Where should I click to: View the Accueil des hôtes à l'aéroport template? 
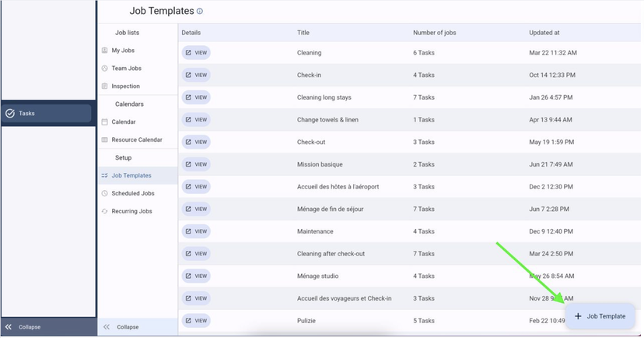tap(196, 187)
